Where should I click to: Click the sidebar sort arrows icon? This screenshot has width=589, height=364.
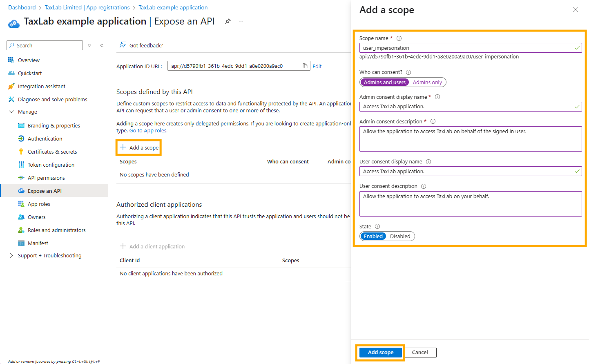(89, 45)
